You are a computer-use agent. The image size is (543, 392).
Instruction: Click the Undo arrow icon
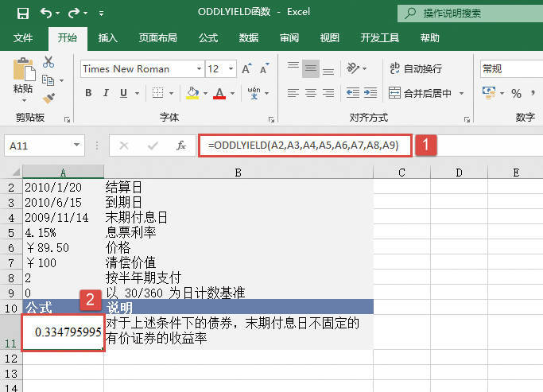click(47, 13)
